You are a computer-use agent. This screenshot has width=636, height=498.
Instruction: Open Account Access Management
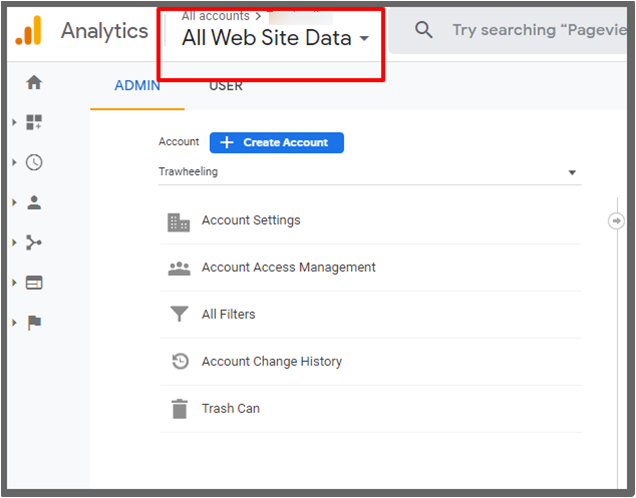tap(288, 267)
